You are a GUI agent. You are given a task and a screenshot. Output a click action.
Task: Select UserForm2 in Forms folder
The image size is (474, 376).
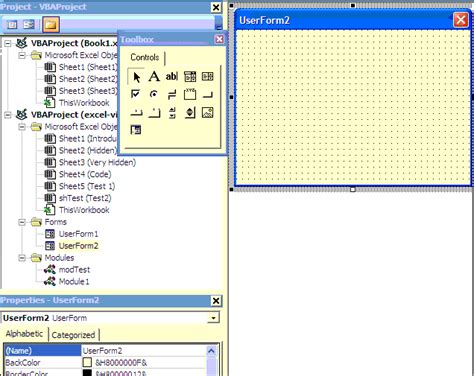point(78,246)
